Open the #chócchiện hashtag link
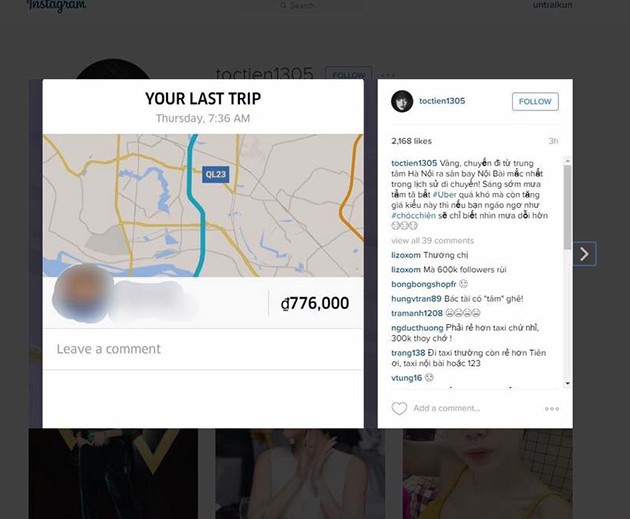 click(x=413, y=215)
